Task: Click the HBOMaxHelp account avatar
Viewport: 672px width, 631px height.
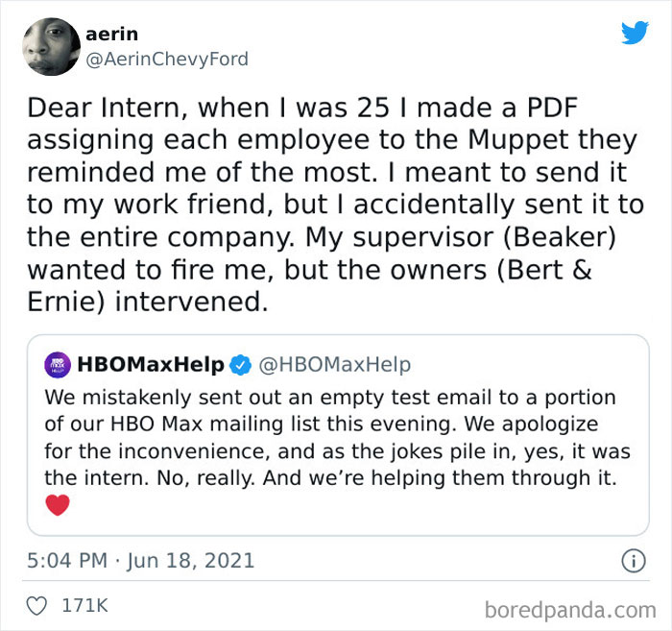Action: pyautogui.click(x=57, y=365)
